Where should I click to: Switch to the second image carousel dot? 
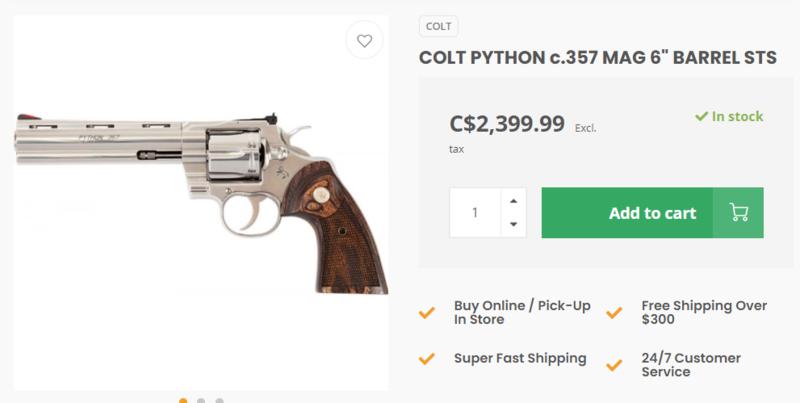pyautogui.click(x=201, y=400)
